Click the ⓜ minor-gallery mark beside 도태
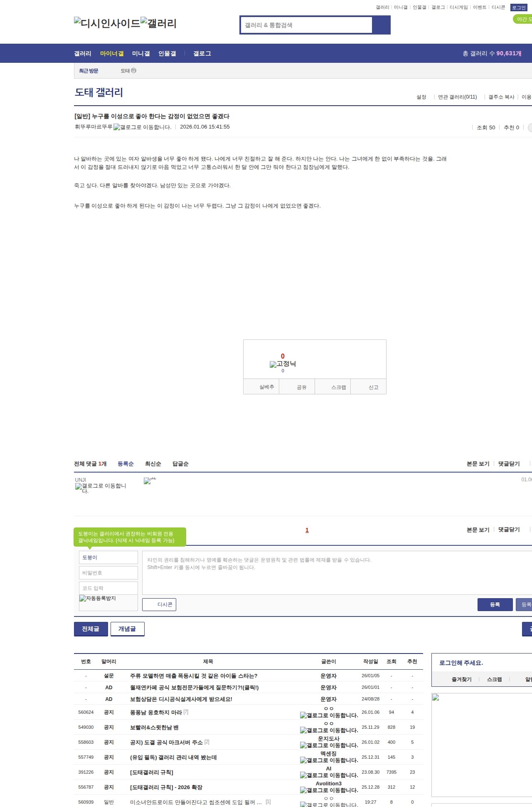 click(x=134, y=71)
